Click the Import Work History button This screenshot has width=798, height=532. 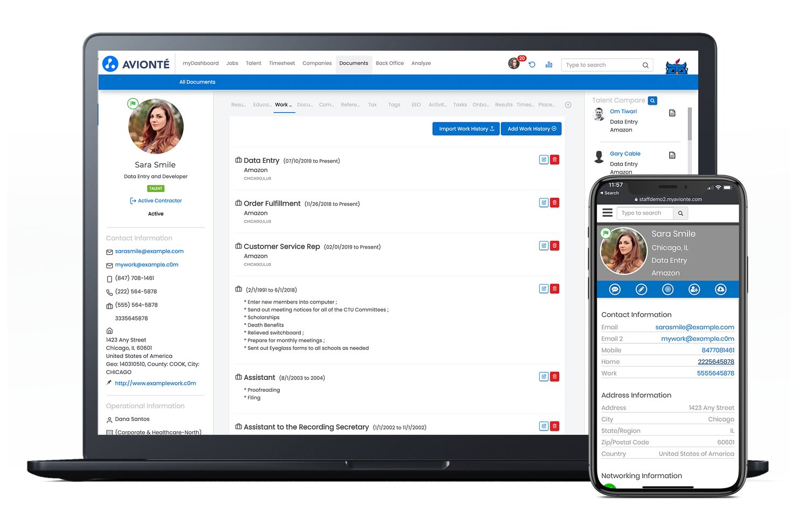tap(466, 129)
